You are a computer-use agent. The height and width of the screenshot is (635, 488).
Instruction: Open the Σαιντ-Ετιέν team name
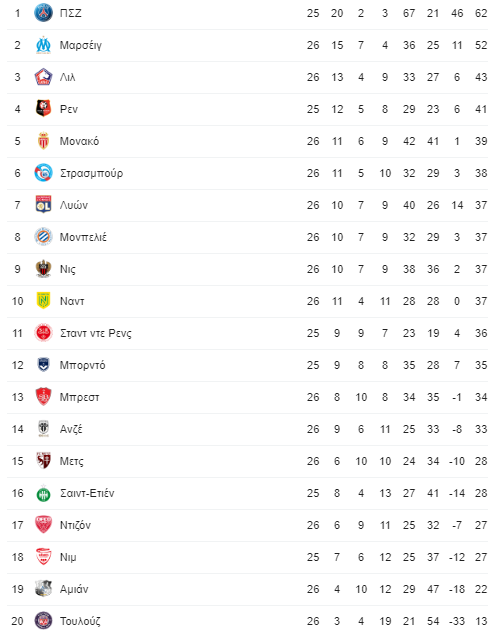coord(87,493)
